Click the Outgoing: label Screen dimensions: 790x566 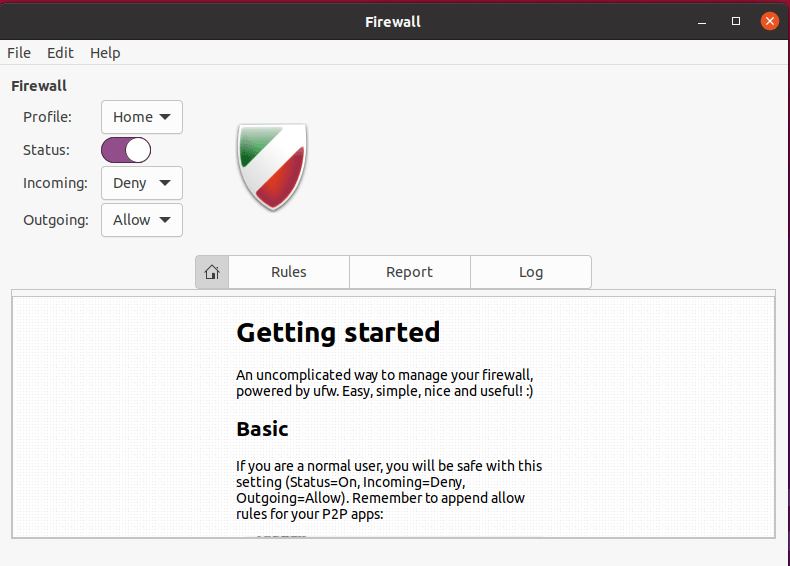(56, 220)
